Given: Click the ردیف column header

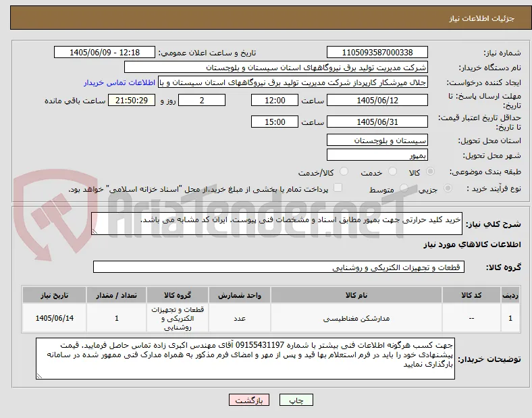Looking at the screenshot, I should pos(510,295).
